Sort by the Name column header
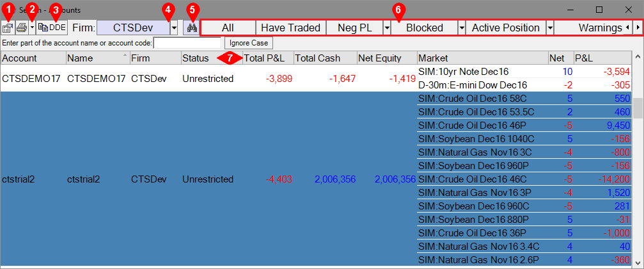Screen dimensions: 644x269 tap(96, 58)
